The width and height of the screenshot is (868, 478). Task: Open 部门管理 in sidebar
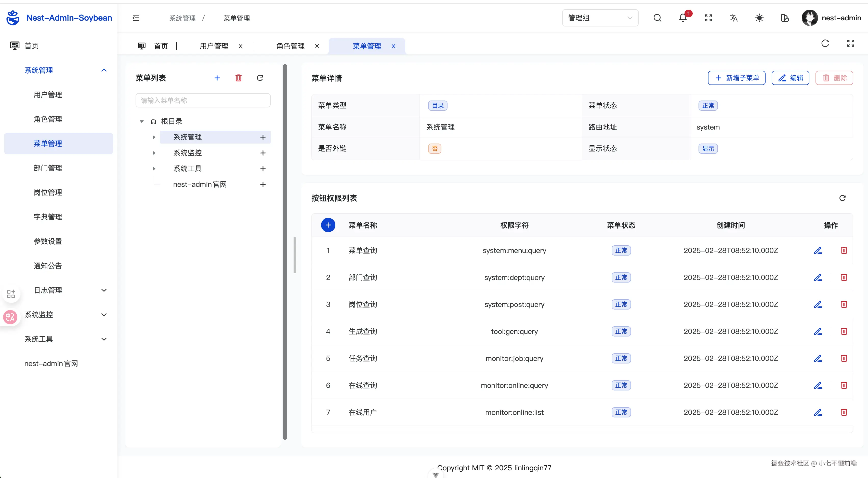tap(48, 168)
